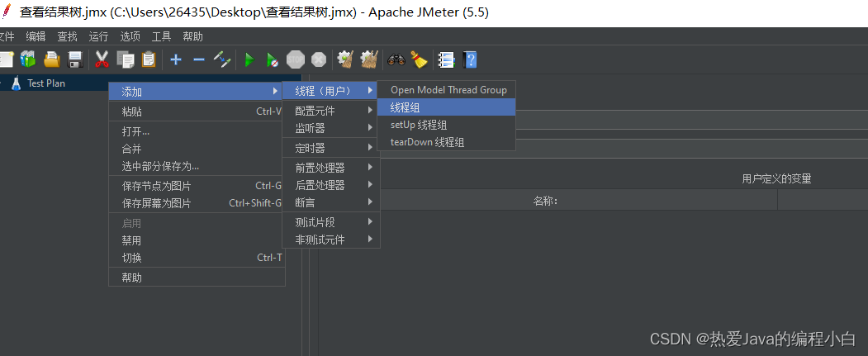
Task: Open the Function Helper list icon
Action: tap(446, 59)
